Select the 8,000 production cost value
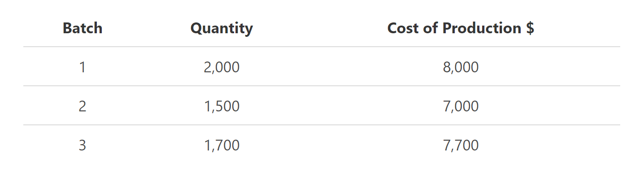The height and width of the screenshot is (181, 644). [x=461, y=67]
